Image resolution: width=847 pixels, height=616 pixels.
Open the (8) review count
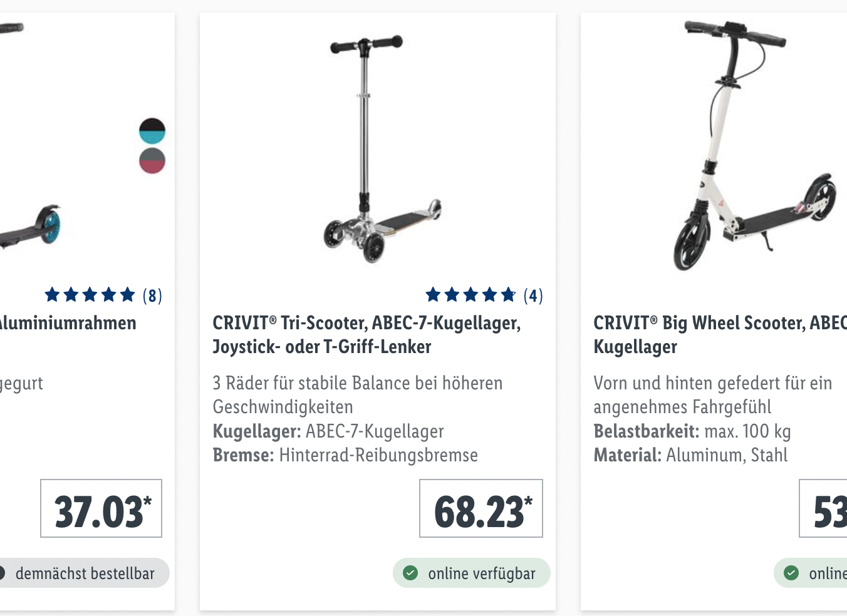coord(152,295)
